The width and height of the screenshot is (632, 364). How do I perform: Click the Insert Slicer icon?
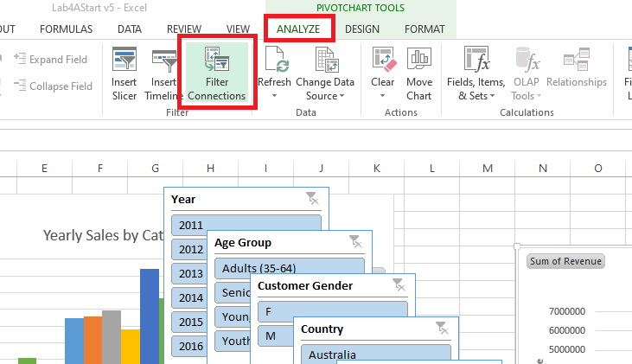pyautogui.click(x=124, y=72)
